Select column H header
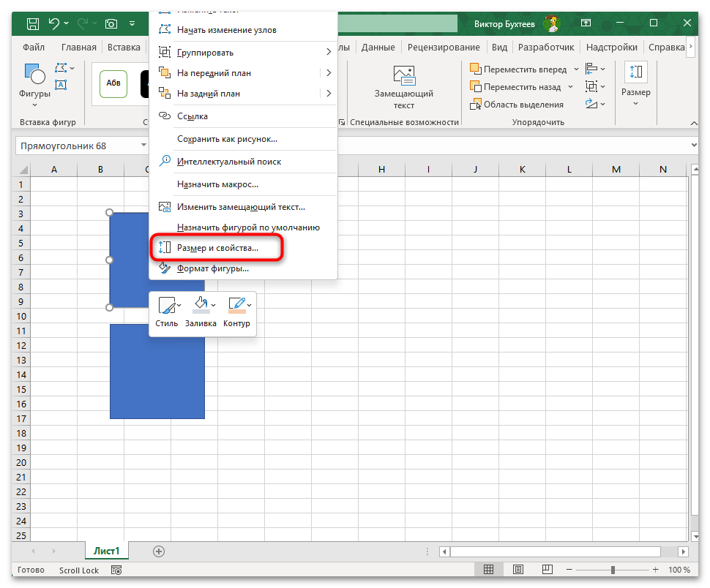 point(381,169)
